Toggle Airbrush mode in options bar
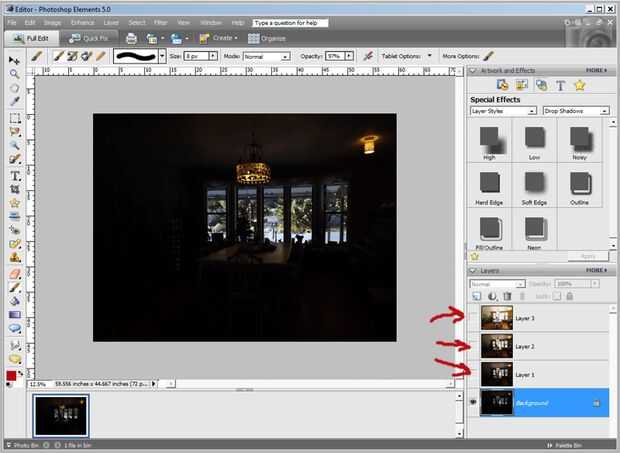This screenshot has width=620, height=453. [368, 56]
